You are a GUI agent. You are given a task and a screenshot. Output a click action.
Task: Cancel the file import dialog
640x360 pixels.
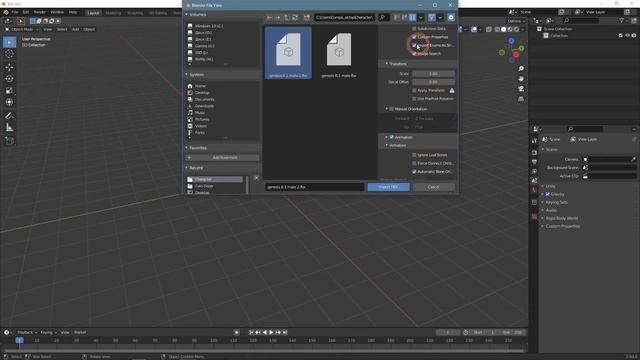click(433, 187)
